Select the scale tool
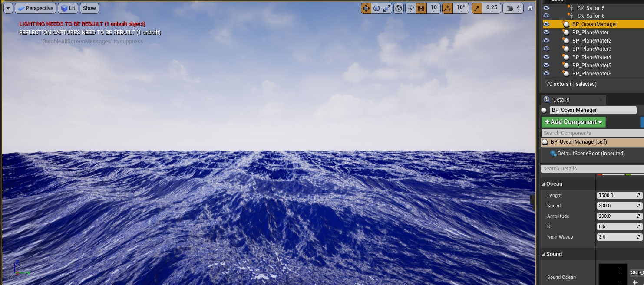The height and width of the screenshot is (285, 644). (x=387, y=8)
